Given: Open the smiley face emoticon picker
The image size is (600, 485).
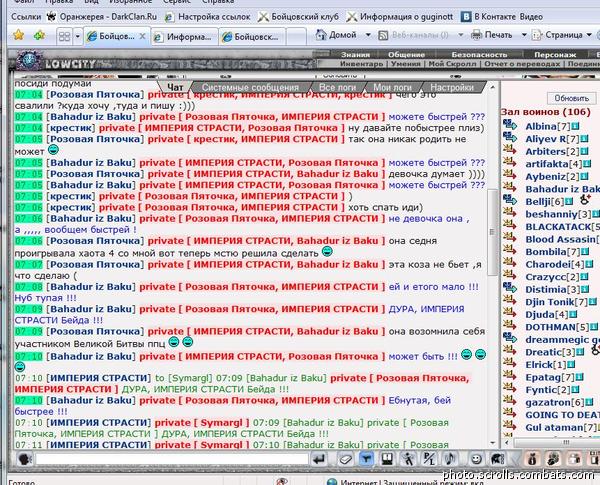Looking at the screenshot, I should tap(476, 459).
